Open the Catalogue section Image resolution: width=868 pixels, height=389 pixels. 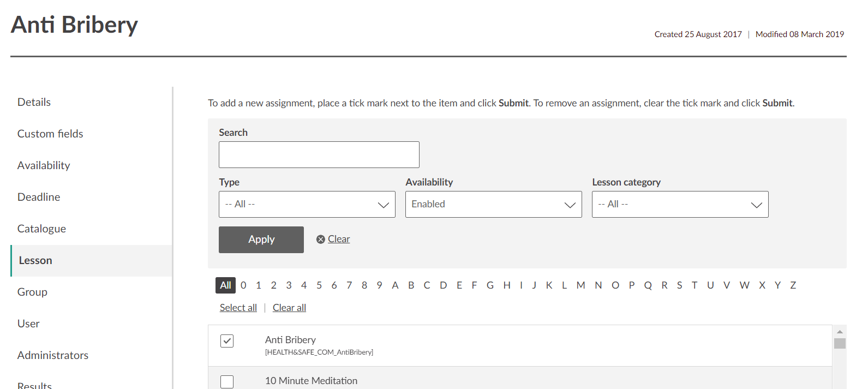point(41,229)
